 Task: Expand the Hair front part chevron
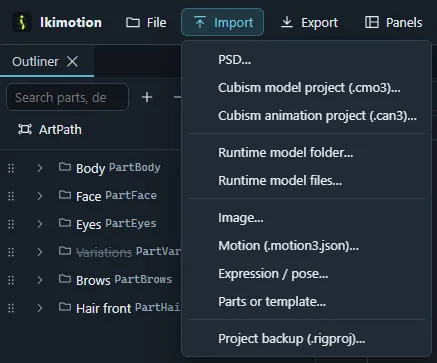point(40,308)
